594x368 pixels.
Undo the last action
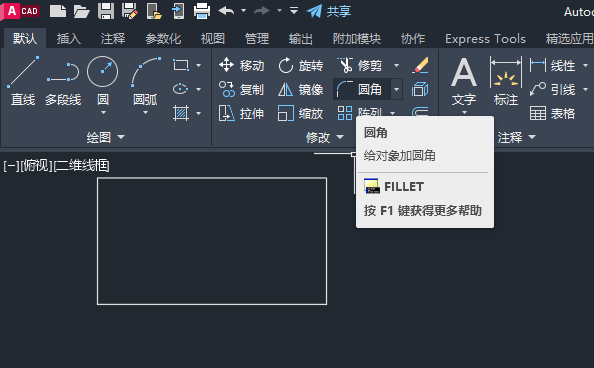(227, 11)
